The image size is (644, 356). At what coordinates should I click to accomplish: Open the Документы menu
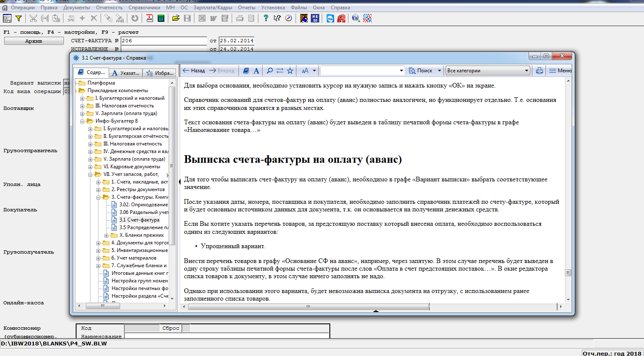77,8
